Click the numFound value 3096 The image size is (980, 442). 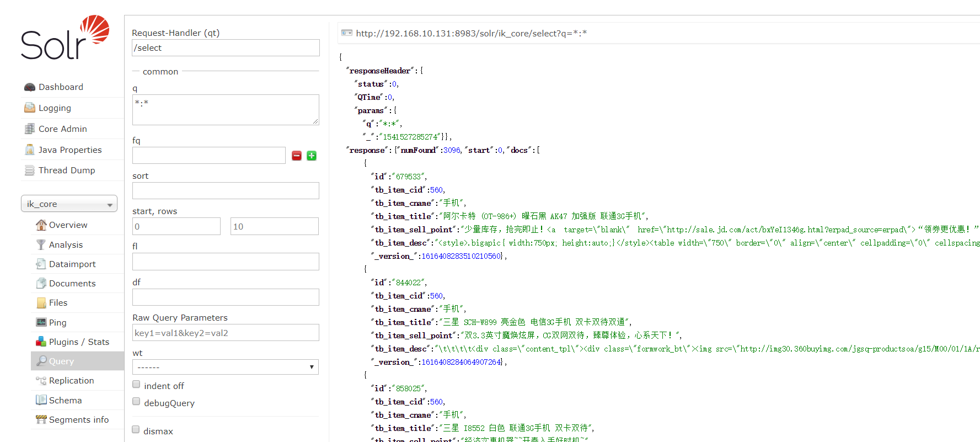[x=452, y=150]
